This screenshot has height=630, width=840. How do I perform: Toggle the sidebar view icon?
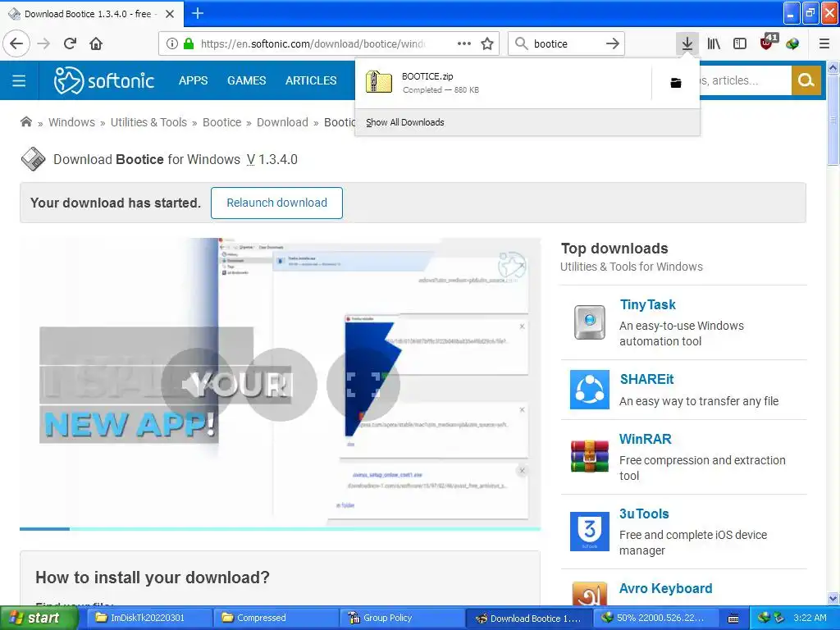click(739, 43)
